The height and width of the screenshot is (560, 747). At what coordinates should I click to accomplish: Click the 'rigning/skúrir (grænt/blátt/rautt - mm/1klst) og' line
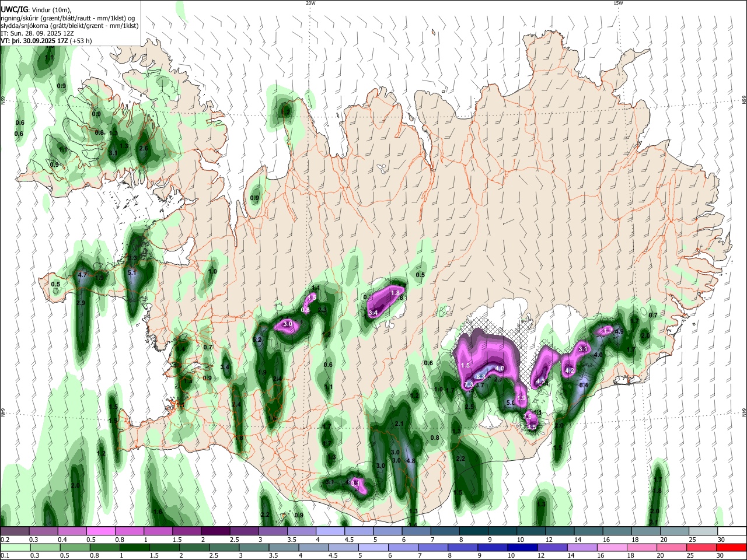[67, 18]
